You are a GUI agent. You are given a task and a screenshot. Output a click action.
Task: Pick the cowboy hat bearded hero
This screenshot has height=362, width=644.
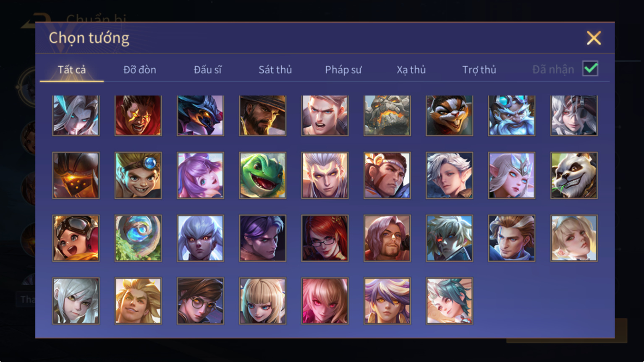click(x=262, y=115)
